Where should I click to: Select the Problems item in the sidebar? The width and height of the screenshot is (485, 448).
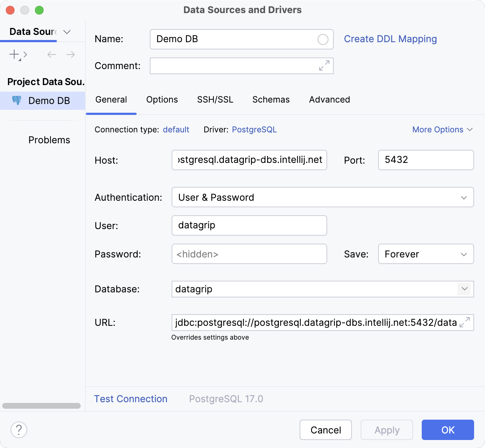tap(49, 140)
